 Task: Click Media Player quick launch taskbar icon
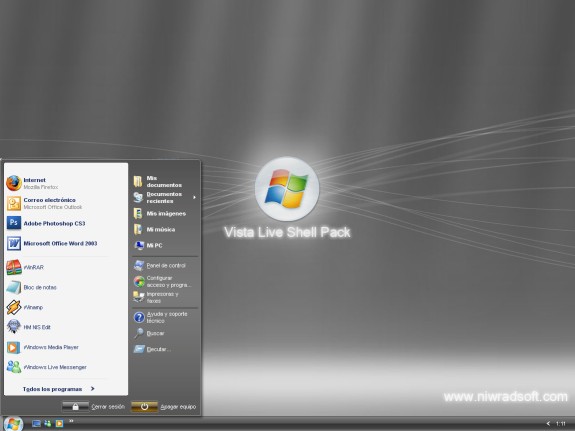click(59, 424)
